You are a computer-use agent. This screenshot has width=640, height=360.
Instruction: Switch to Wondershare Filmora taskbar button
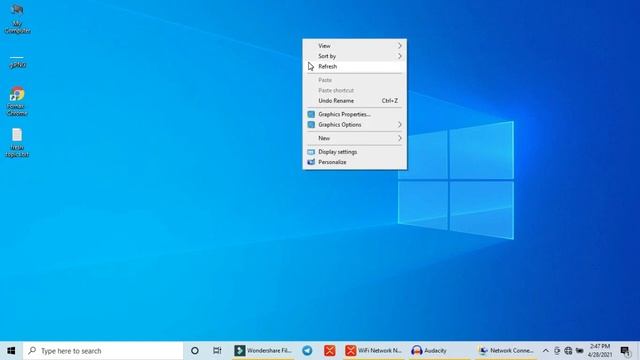point(263,351)
